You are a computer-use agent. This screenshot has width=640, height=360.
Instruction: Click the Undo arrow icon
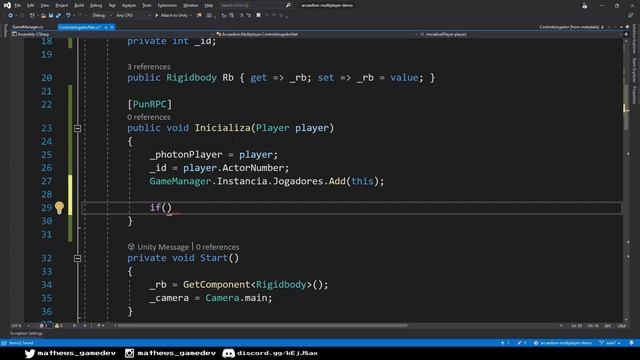click(68, 16)
